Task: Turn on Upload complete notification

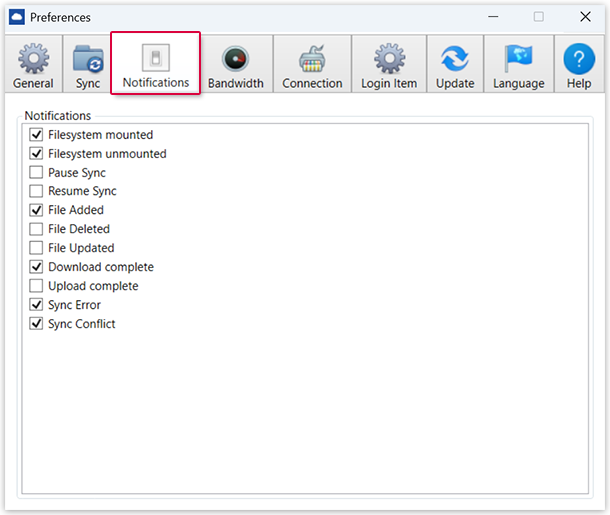Action: pyautogui.click(x=37, y=286)
